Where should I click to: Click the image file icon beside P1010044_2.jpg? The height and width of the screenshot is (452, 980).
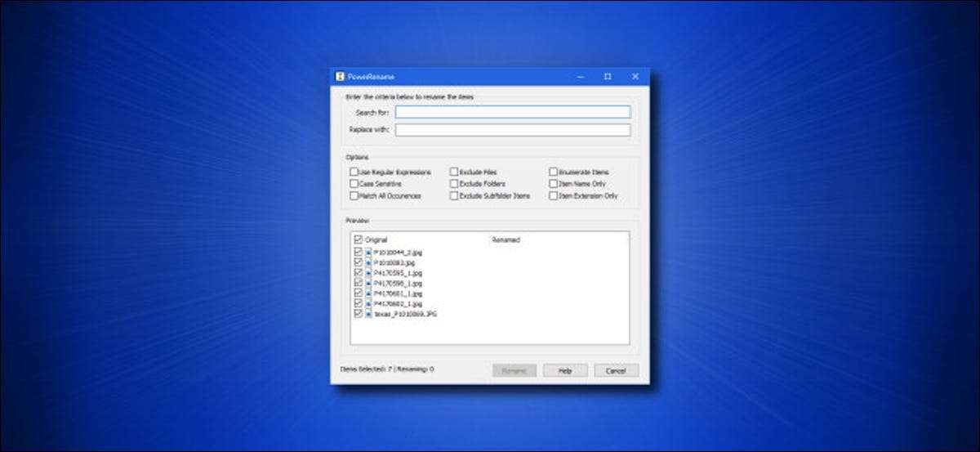point(368,253)
